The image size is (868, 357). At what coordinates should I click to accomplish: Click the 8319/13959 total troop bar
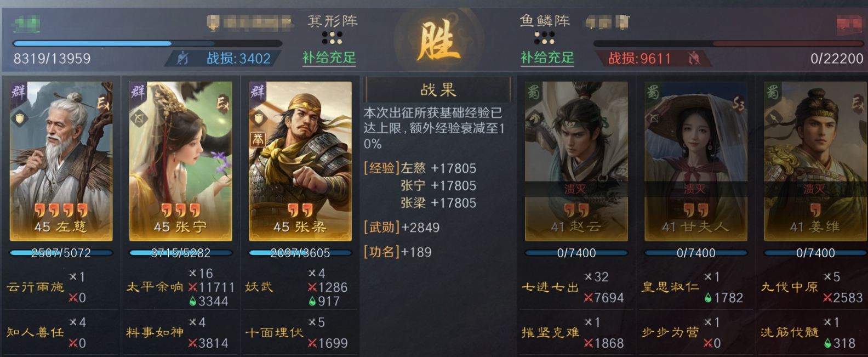click(147, 43)
